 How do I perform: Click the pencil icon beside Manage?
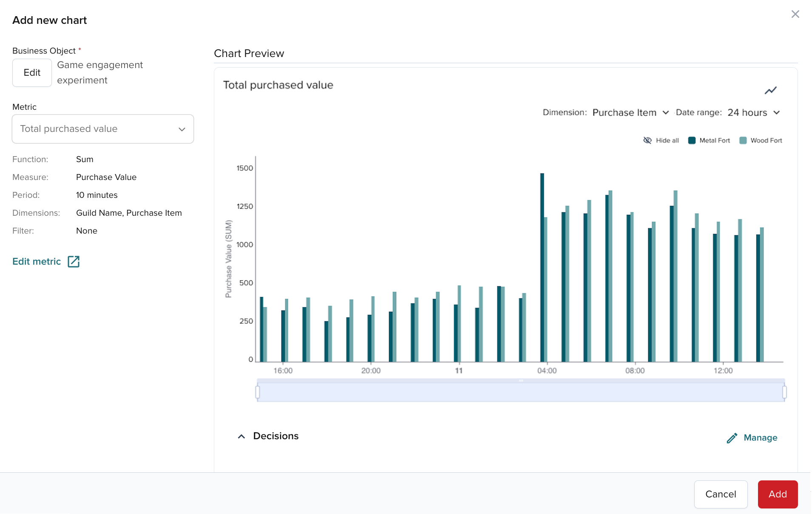732,438
